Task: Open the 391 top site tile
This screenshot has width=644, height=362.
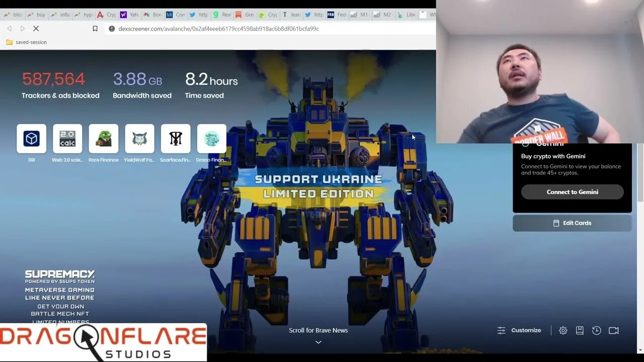Action: [31, 139]
